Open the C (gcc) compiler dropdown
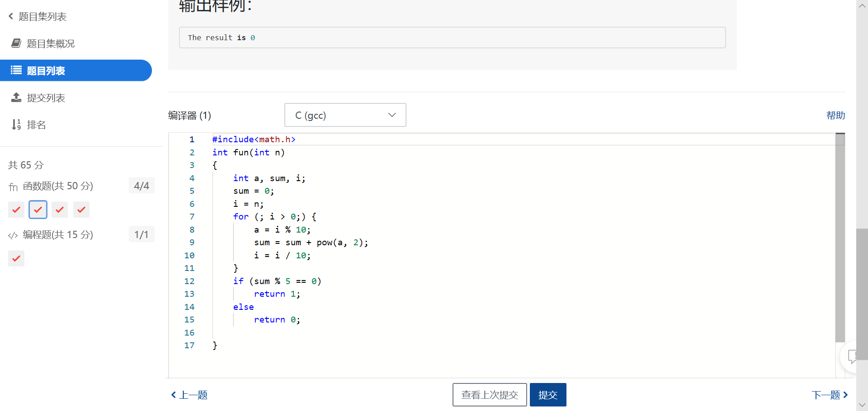 (x=345, y=115)
